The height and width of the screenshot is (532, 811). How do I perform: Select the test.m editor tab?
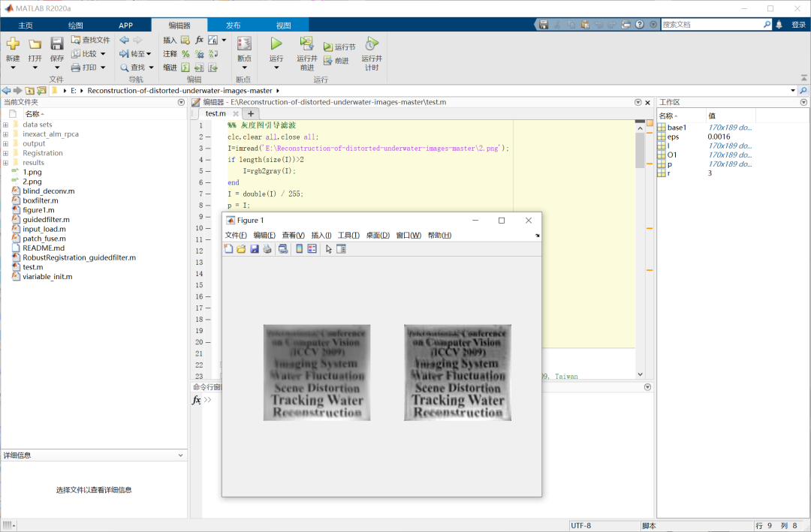click(x=216, y=114)
